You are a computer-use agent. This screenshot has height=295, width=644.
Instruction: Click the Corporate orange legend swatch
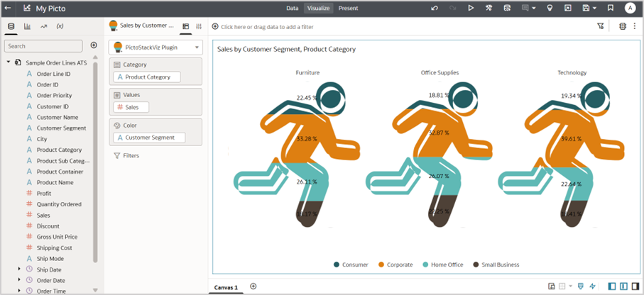381,265
